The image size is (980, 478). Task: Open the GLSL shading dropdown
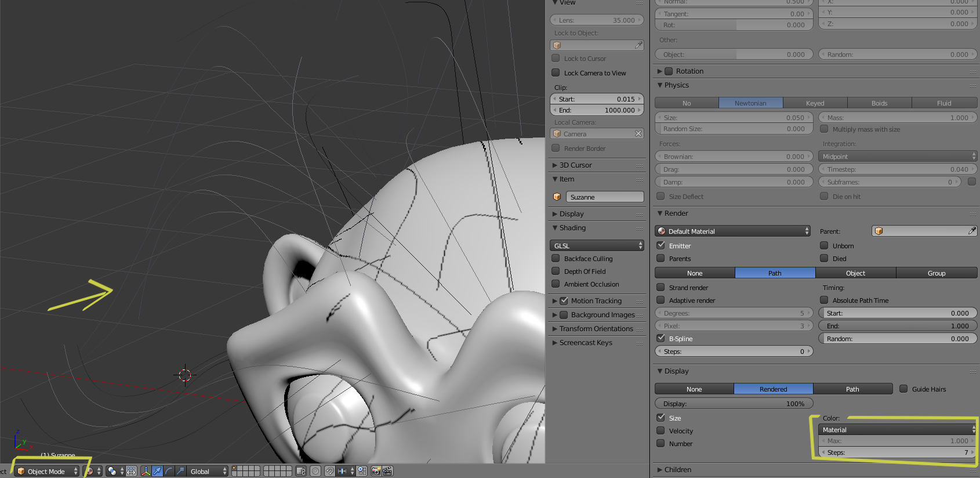[597, 245]
